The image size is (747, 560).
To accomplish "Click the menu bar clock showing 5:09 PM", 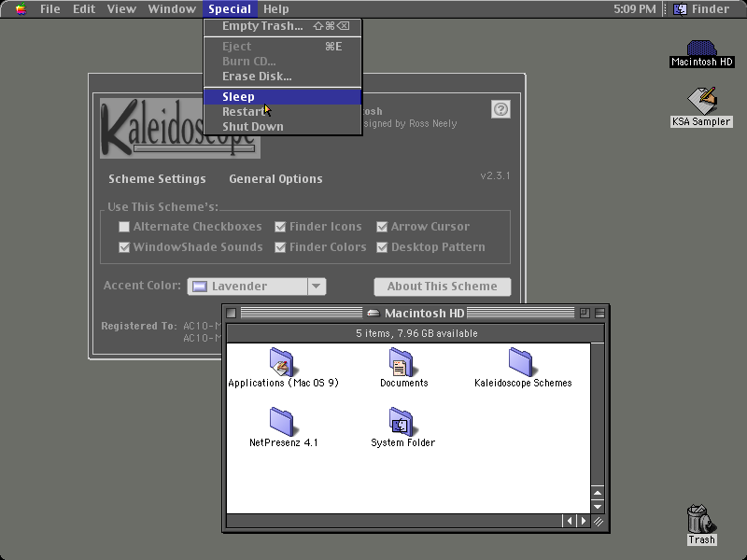I will coord(635,9).
